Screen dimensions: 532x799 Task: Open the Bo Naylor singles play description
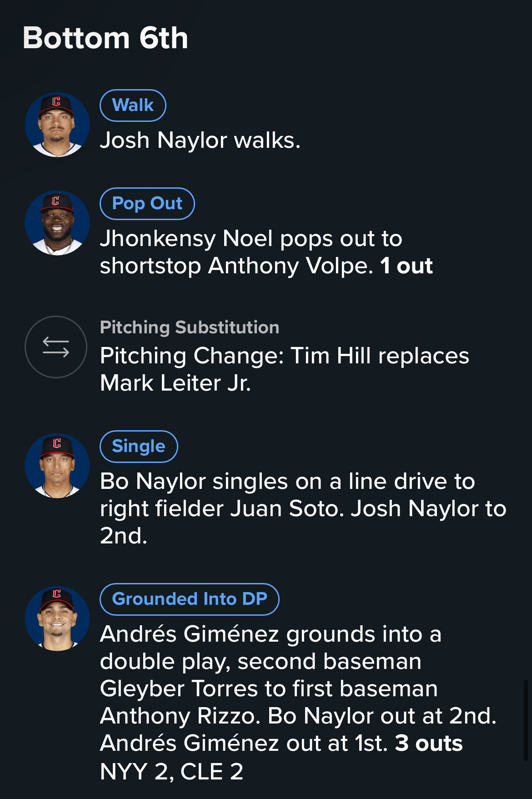tap(303, 508)
